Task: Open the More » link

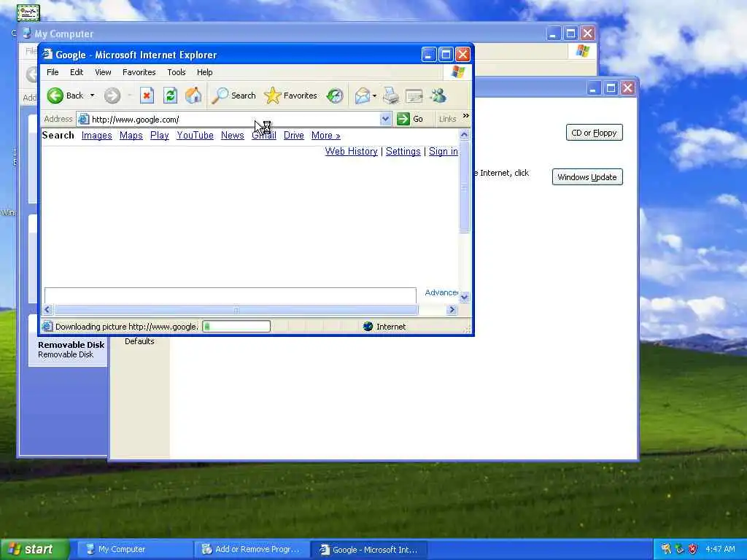Action: [x=326, y=136]
